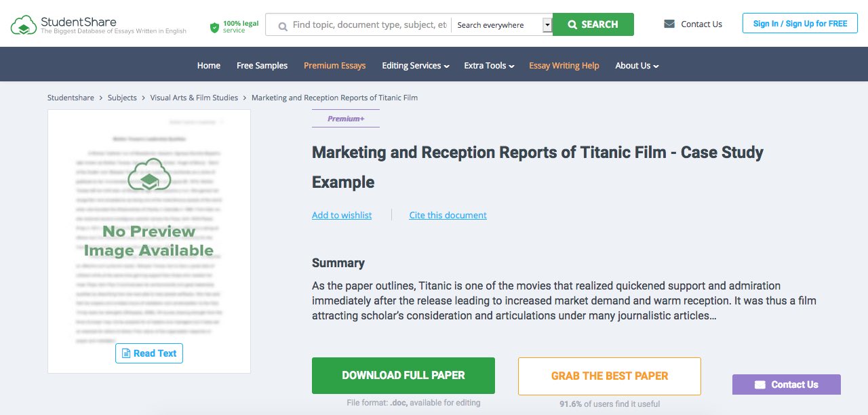Click the green shield legal service icon
Screen dimensions: 868x415
[x=214, y=27]
